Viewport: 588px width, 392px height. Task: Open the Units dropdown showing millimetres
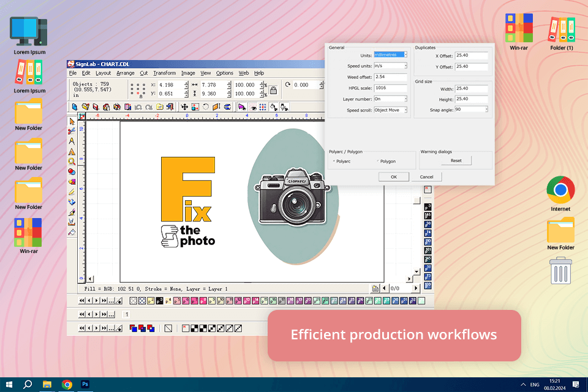pyautogui.click(x=390, y=55)
